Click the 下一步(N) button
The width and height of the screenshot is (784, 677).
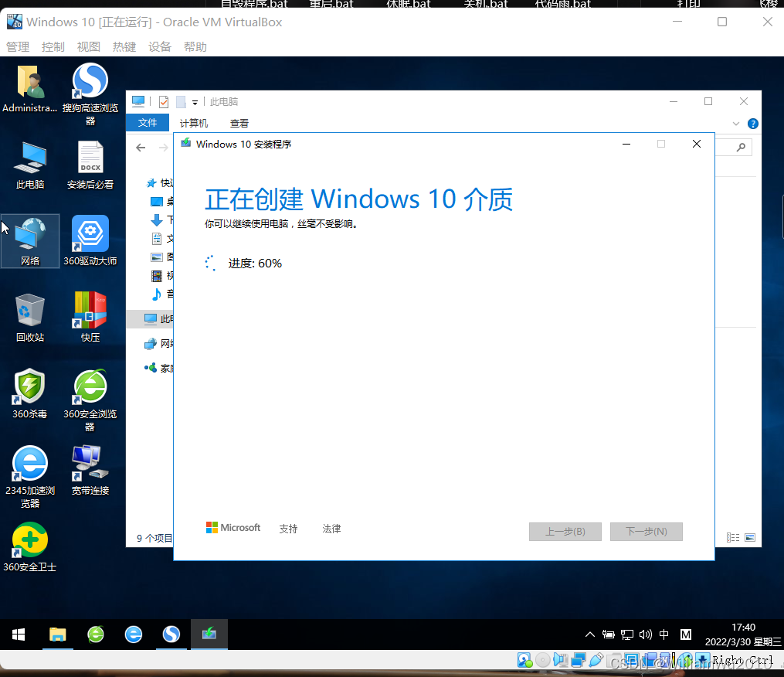[646, 532]
